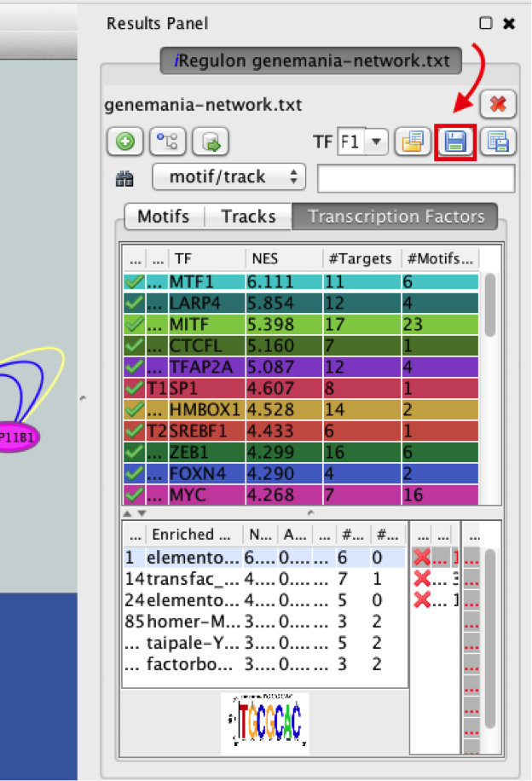
Task: Click the save all results icon
Action: 496,142
